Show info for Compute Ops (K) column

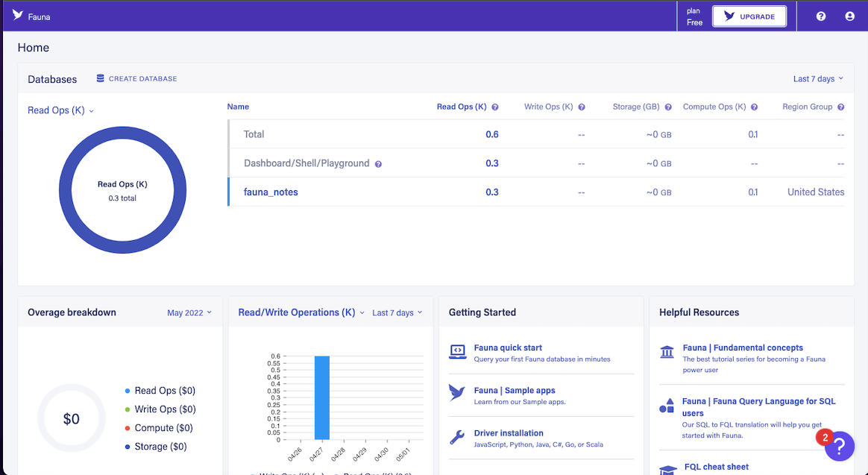pos(754,107)
